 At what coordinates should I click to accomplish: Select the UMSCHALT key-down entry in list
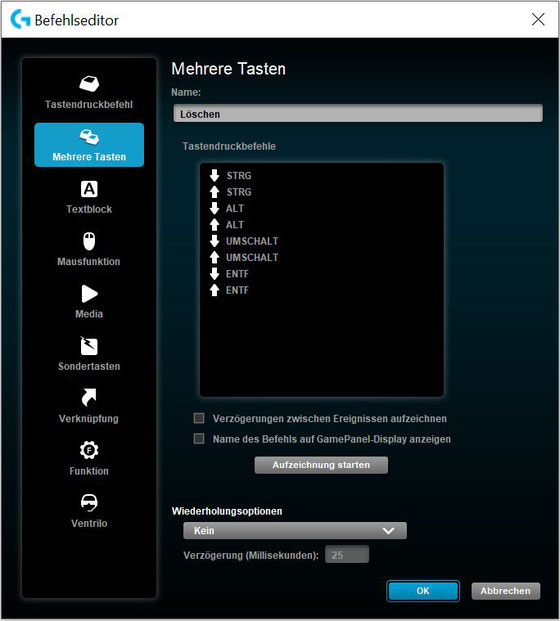coord(244,241)
